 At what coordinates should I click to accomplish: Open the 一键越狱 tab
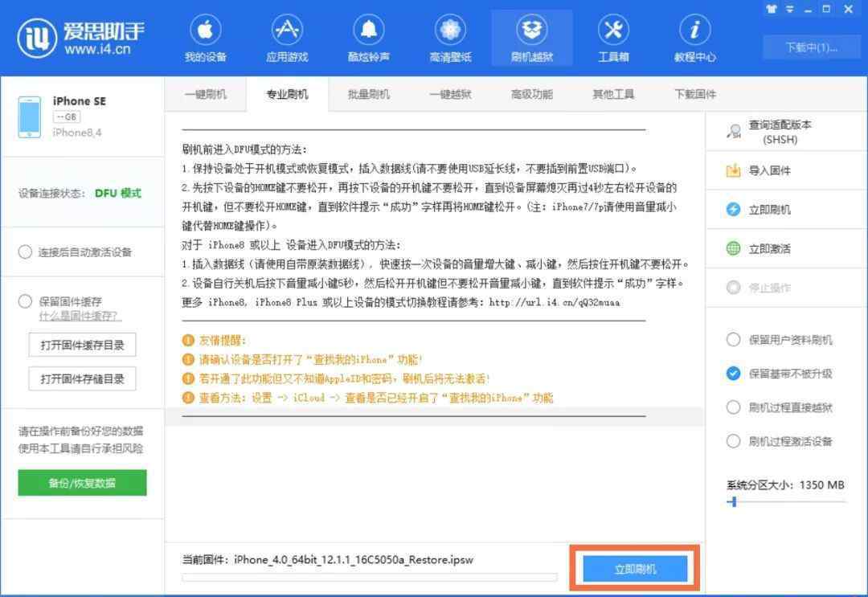click(x=451, y=94)
